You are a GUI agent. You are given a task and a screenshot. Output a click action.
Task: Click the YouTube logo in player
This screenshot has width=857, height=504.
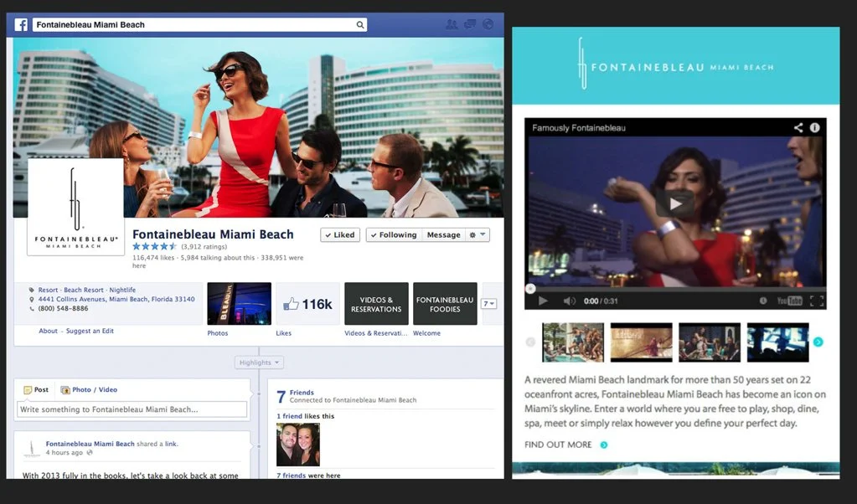click(x=789, y=301)
